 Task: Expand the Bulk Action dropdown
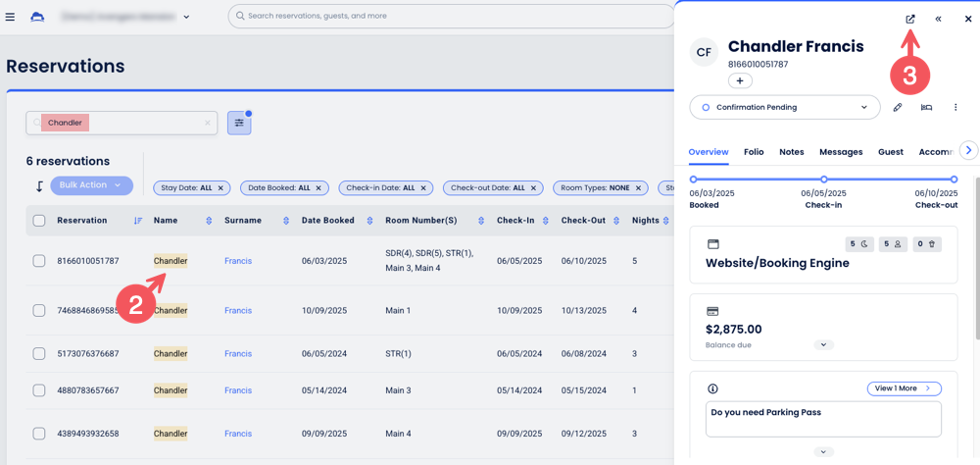91,185
